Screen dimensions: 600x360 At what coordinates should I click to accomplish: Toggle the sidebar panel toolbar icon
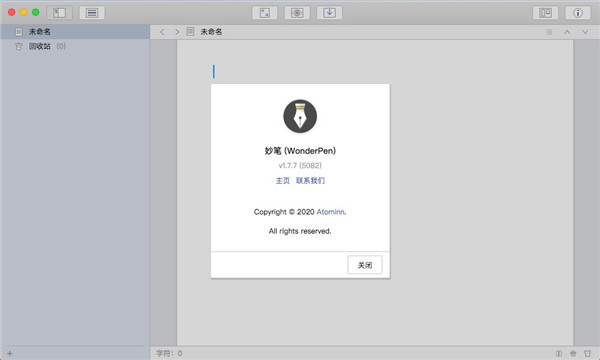(x=59, y=13)
